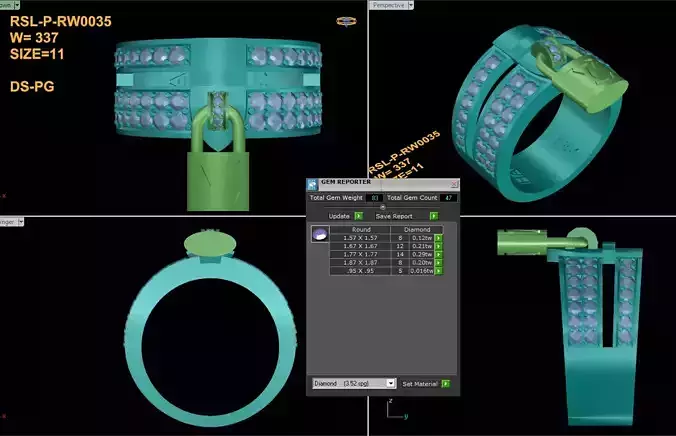Click the small slider handle under the totals
676x436 pixels.
[382, 207]
